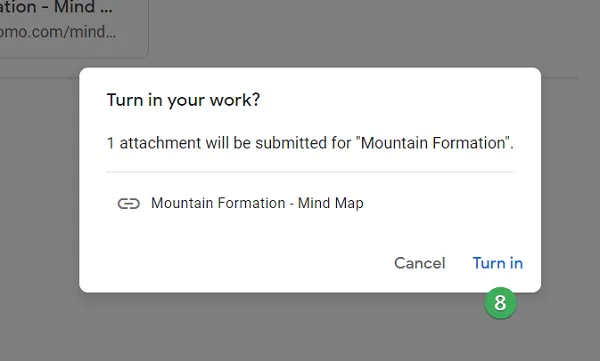Viewport: 600px width, 361px height.
Task: Click the word "Mind Map" in attachment row
Action: click(x=331, y=203)
